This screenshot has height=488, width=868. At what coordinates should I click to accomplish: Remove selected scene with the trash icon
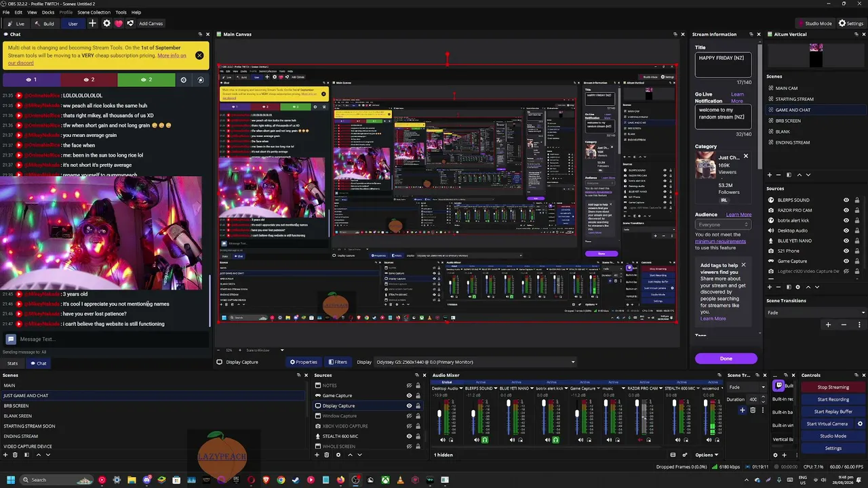pyautogui.click(x=15, y=455)
